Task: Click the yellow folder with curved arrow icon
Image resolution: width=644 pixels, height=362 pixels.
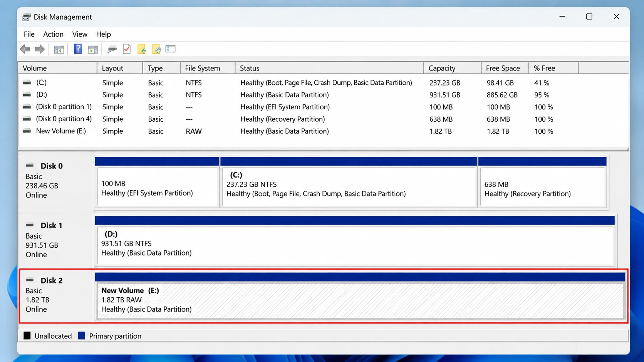Action: [x=156, y=49]
